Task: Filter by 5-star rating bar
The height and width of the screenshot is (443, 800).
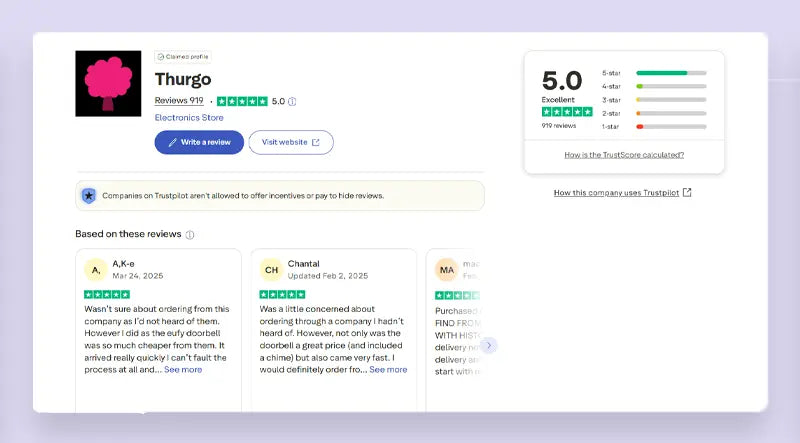Action: [670, 73]
